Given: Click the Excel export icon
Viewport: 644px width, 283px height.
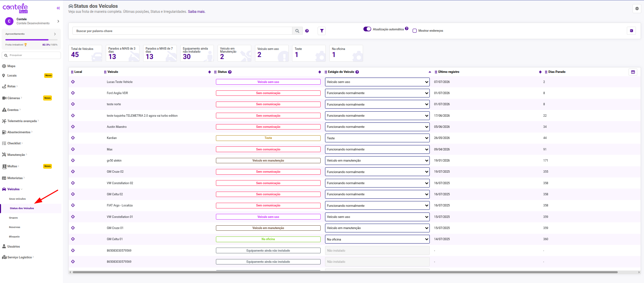Looking at the screenshot, I should click(631, 31).
